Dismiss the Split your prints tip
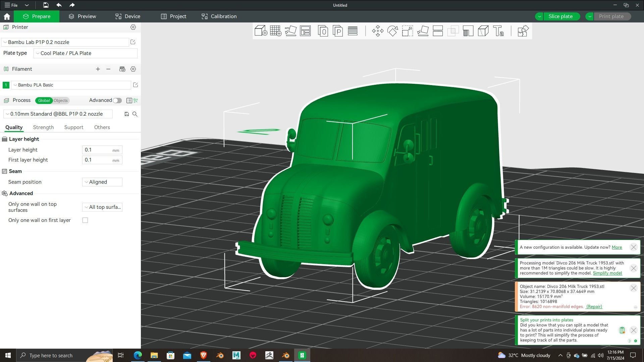The width and height of the screenshot is (644, 362). click(x=633, y=330)
